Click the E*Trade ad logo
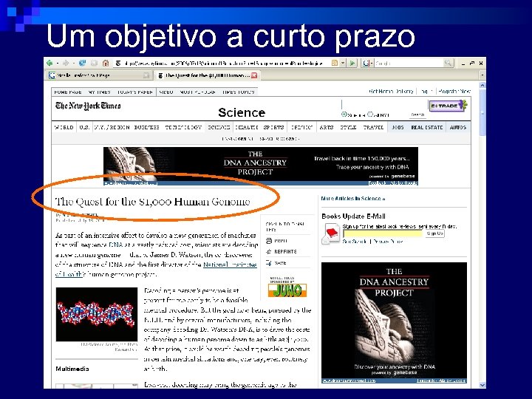 (448, 106)
